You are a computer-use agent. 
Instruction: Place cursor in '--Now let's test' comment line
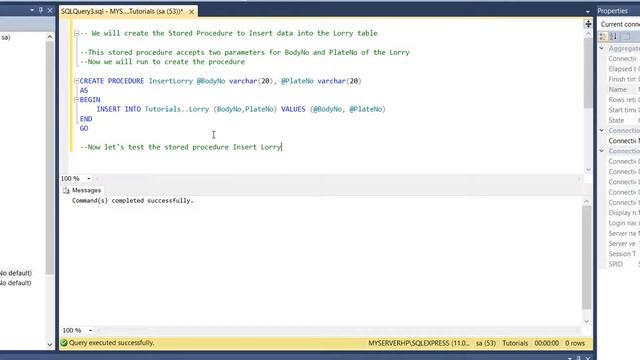click(x=180, y=147)
